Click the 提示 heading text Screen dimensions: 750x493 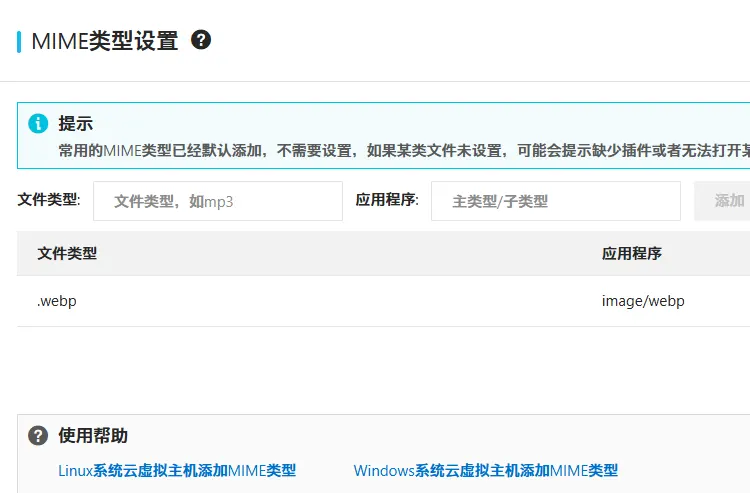pyautogui.click(x=75, y=123)
